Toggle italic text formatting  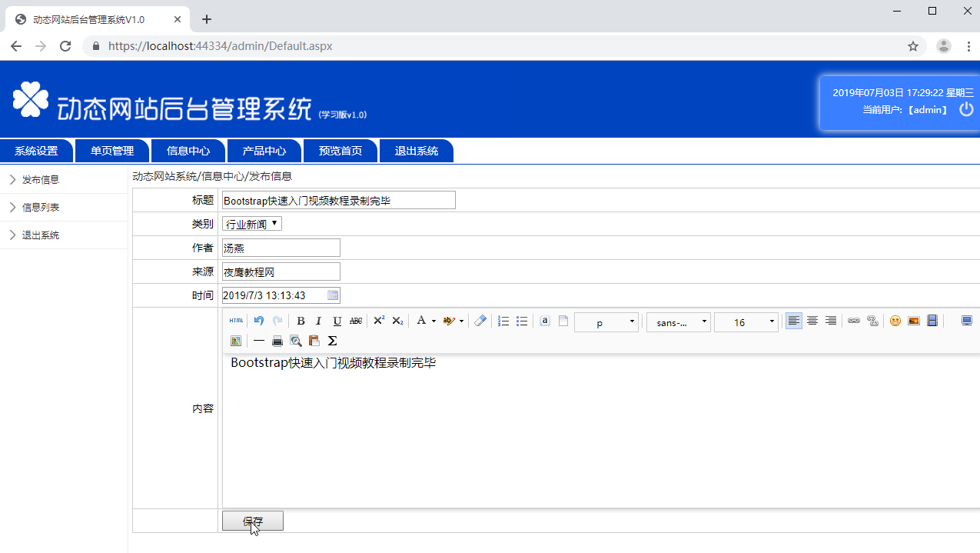pos(318,321)
